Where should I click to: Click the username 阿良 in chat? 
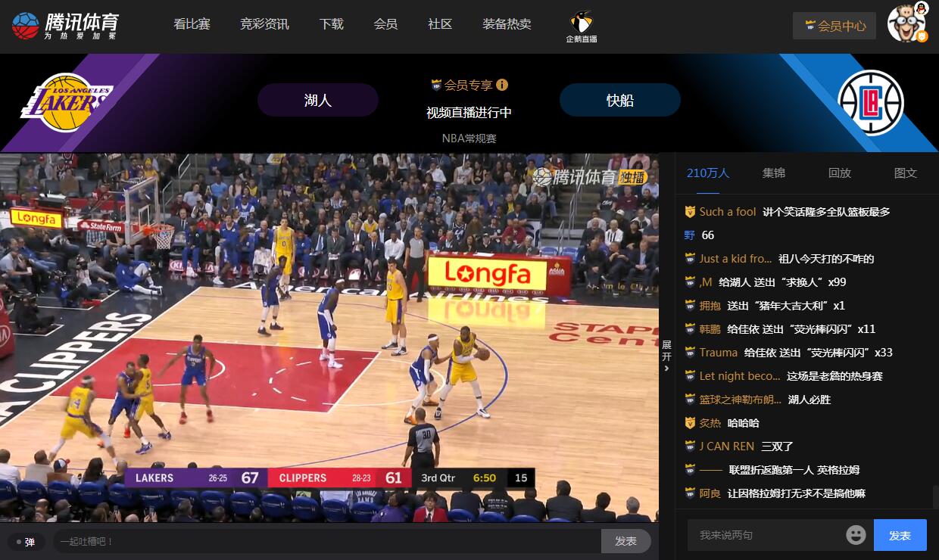710,493
